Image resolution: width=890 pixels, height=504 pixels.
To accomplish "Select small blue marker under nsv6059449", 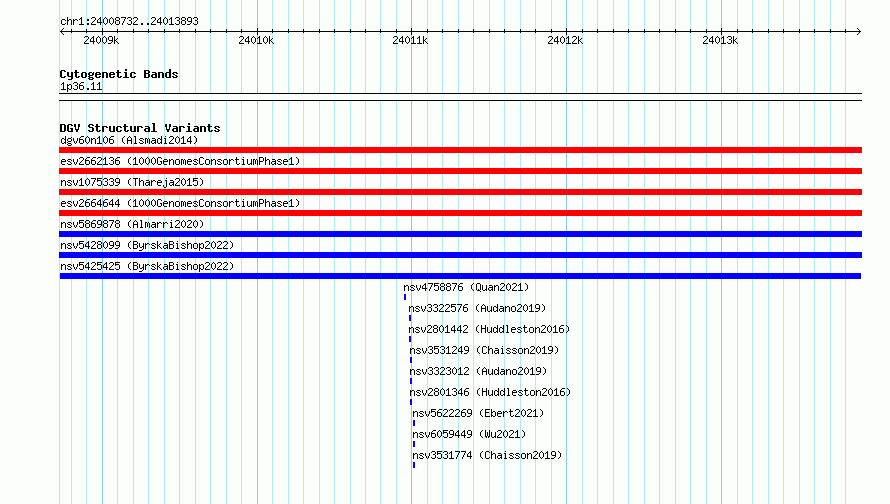I will click(414, 444).
